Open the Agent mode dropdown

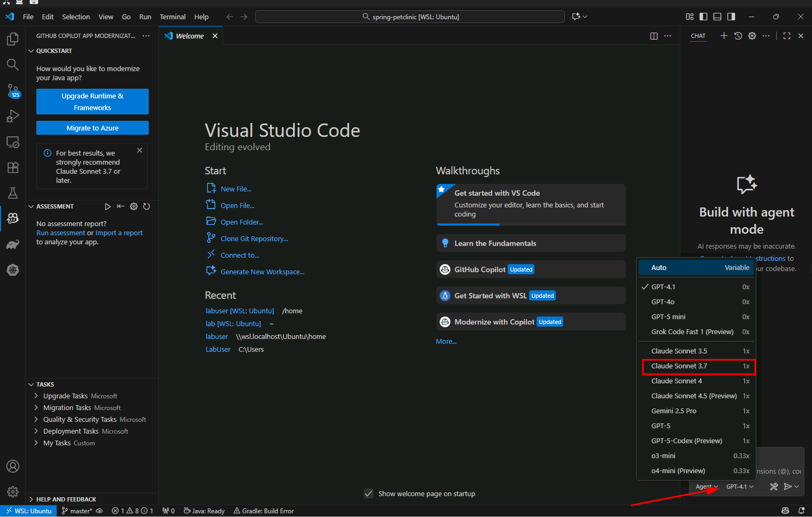click(706, 487)
